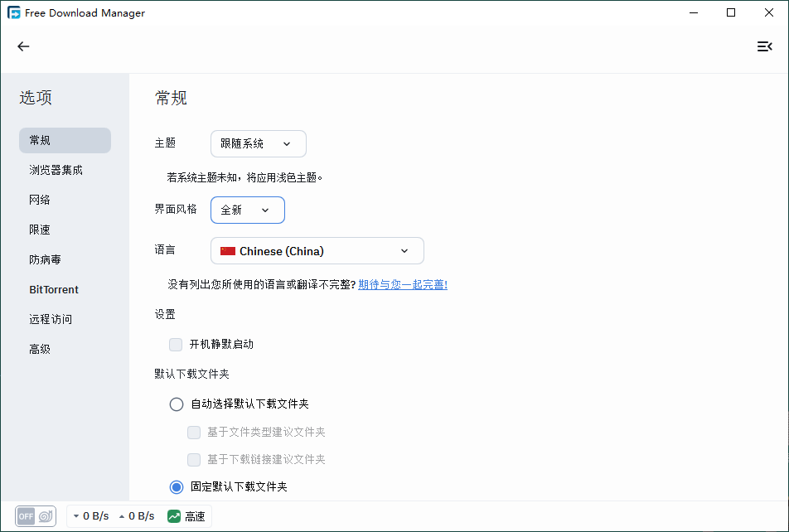The image size is (789, 532).
Task: Switch to the 浏览器集成 settings section
Action: (x=56, y=170)
